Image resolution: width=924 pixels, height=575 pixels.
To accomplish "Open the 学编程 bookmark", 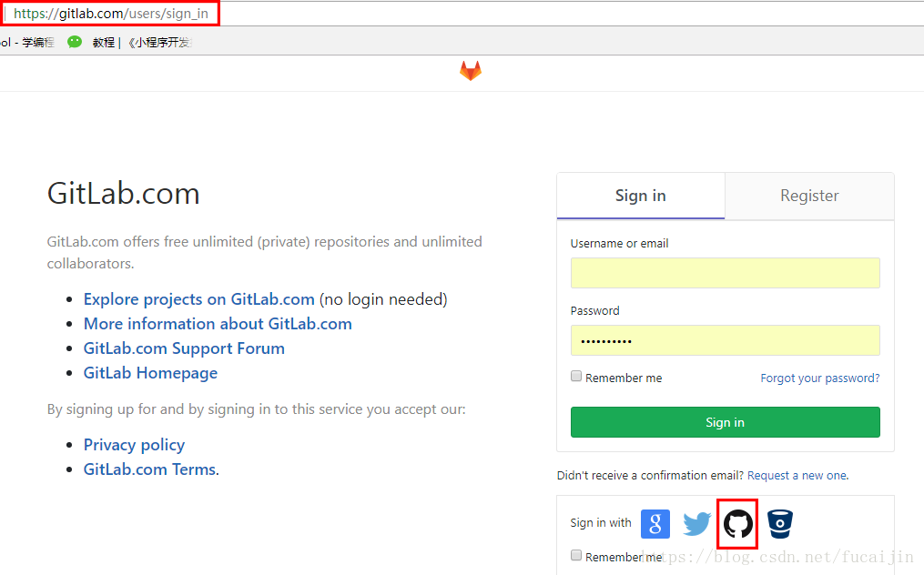I will point(27,43).
